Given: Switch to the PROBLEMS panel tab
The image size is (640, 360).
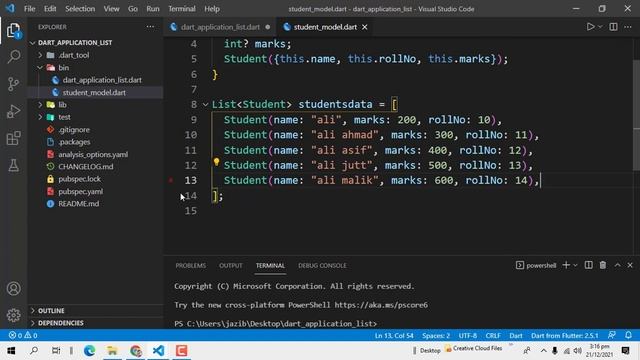Looking at the screenshot, I should [x=191, y=265].
